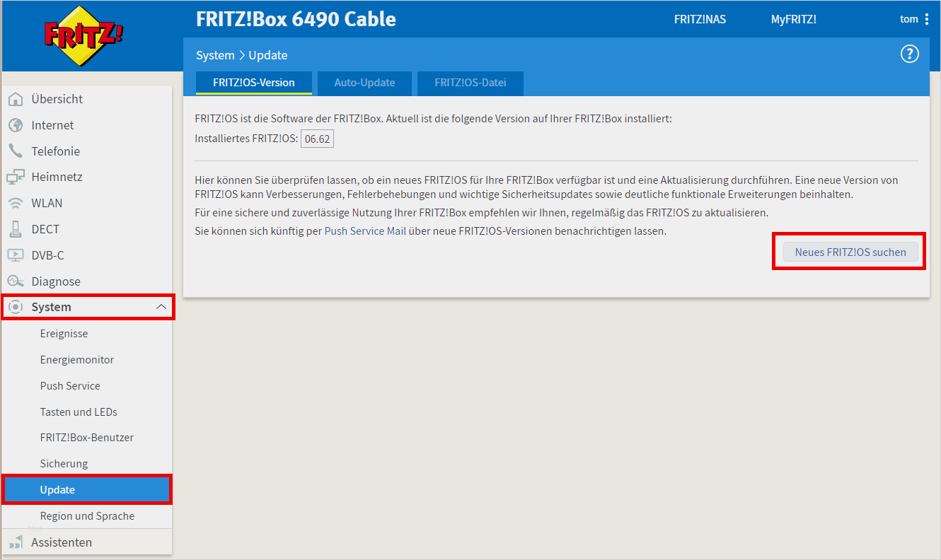Click the Telefonie handset icon
The height and width of the screenshot is (560, 941).
pos(16,151)
